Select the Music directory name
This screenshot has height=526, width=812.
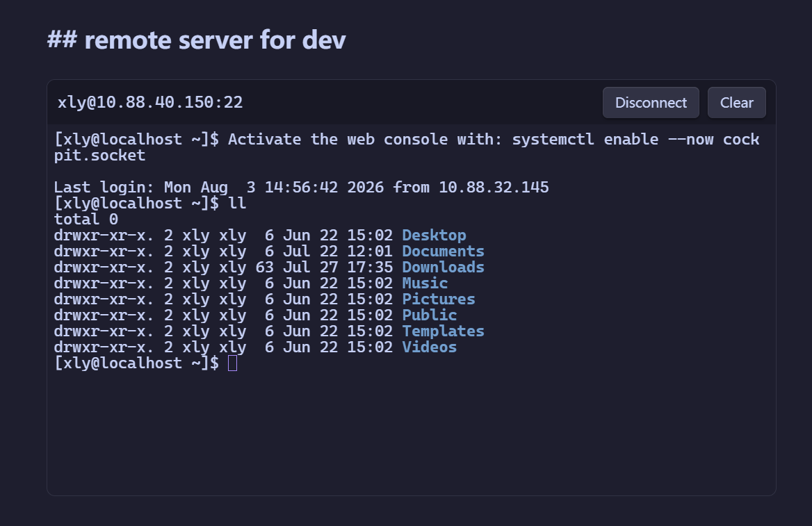coord(425,283)
